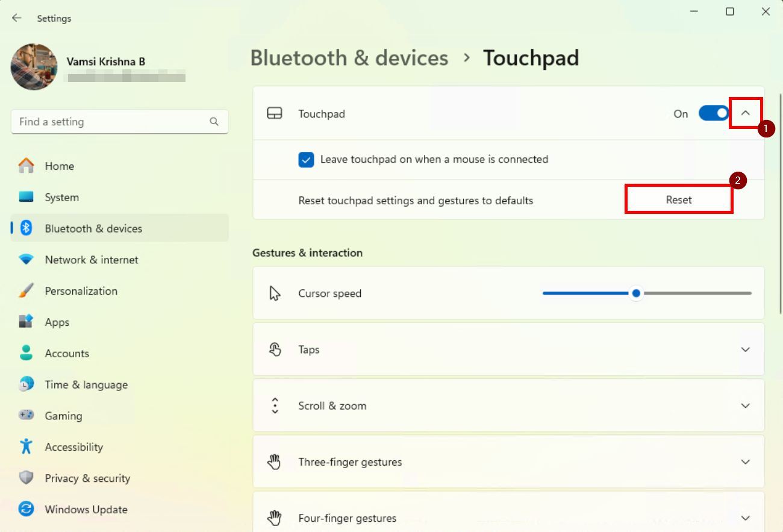Click the Privacy & security shield icon
Image resolution: width=783 pixels, height=532 pixels.
click(26, 478)
